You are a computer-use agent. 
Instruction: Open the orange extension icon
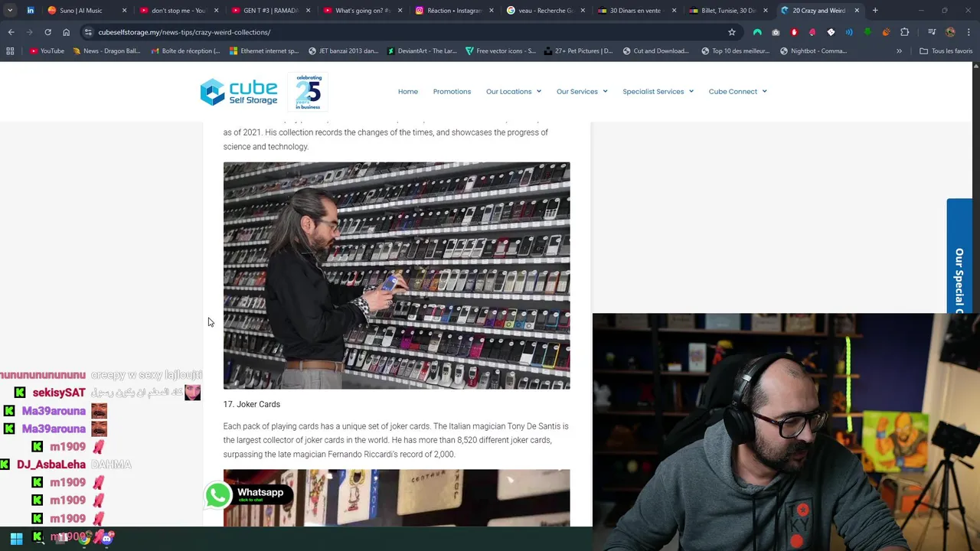coord(886,32)
